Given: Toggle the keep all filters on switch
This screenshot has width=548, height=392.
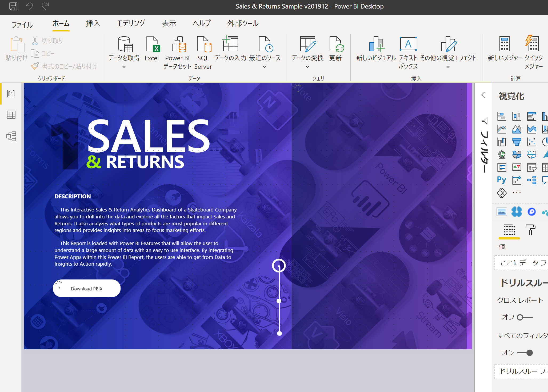Looking at the screenshot, I should click(x=525, y=353).
